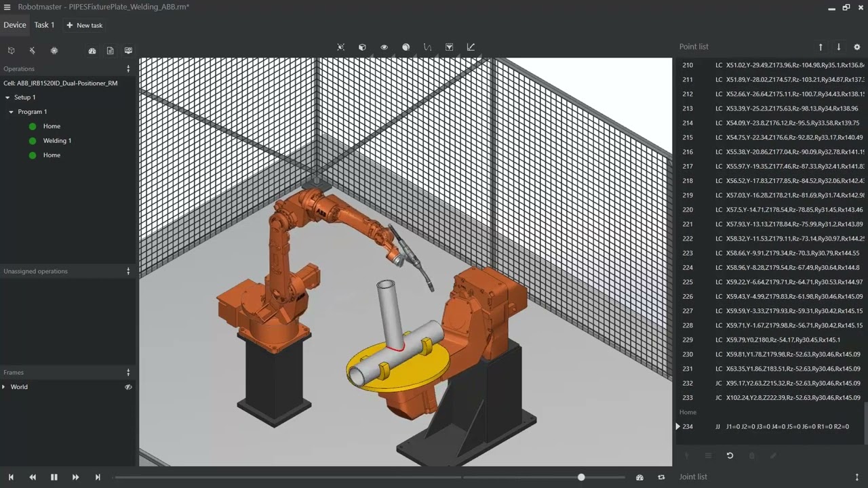Click the reset undo icon below the point list
Image resolution: width=868 pixels, height=488 pixels.
730,455
